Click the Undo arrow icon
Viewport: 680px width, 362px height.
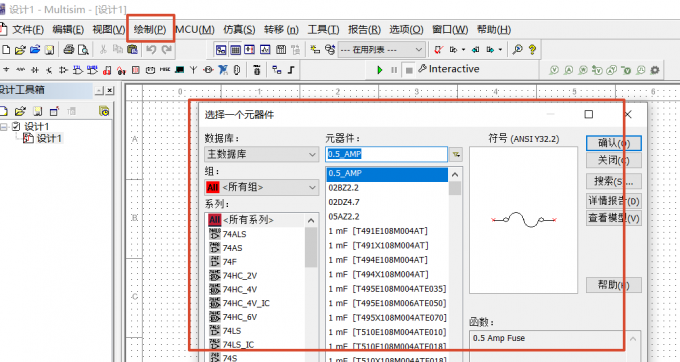pos(151,49)
